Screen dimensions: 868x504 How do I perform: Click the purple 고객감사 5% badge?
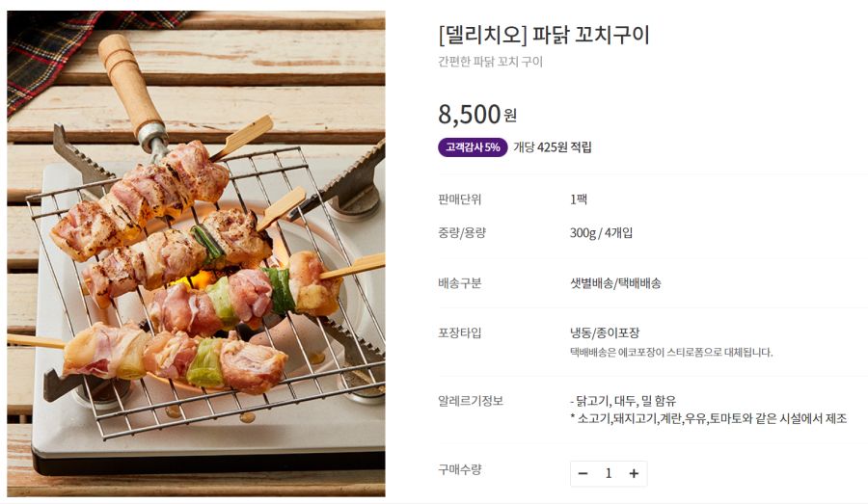[472, 147]
